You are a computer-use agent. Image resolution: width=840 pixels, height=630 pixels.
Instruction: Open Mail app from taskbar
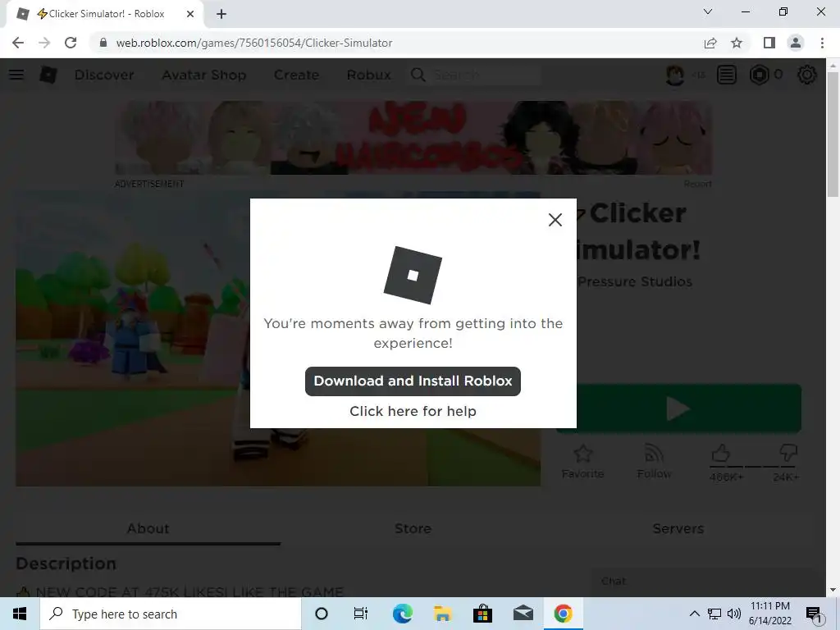coord(523,614)
